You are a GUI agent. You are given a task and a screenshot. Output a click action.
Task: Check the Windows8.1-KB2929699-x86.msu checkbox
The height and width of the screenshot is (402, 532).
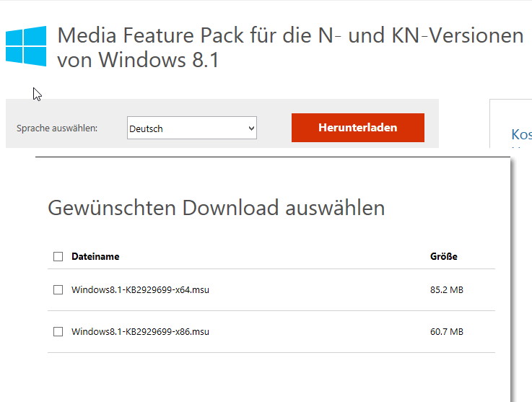58,331
